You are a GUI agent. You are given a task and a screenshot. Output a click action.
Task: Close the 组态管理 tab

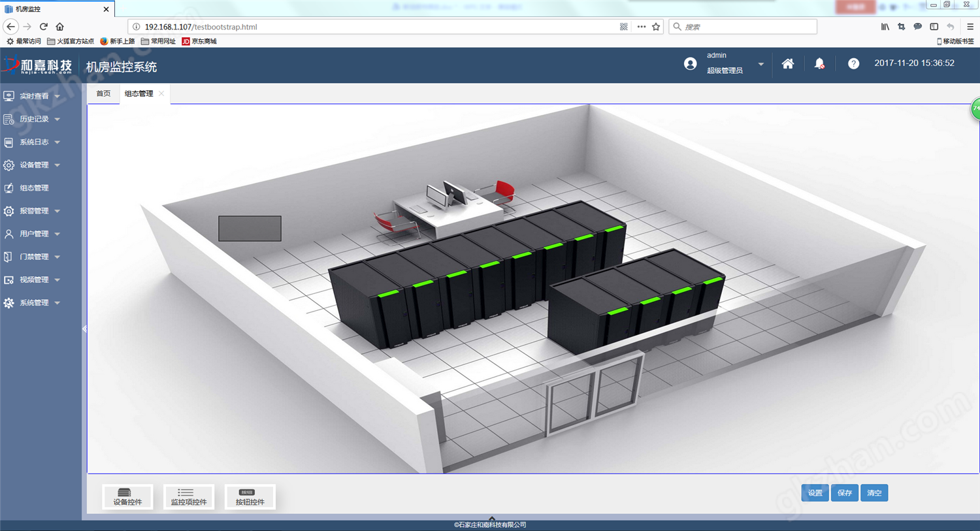[161, 93]
